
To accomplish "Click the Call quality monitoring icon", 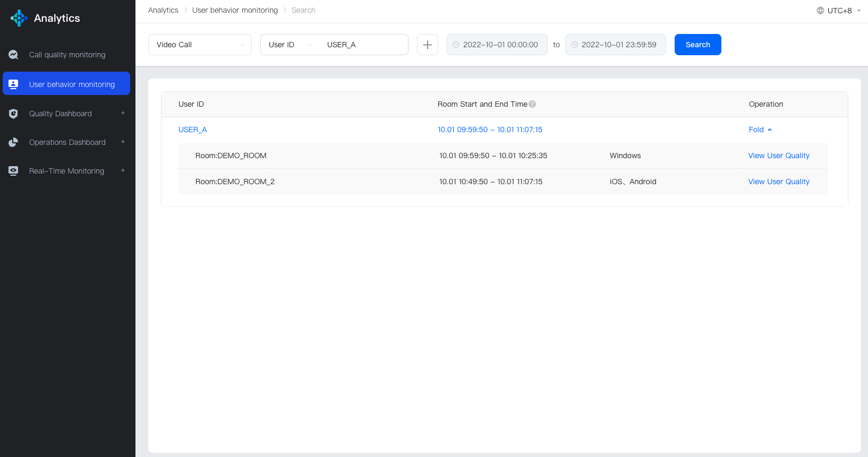I will (13, 55).
